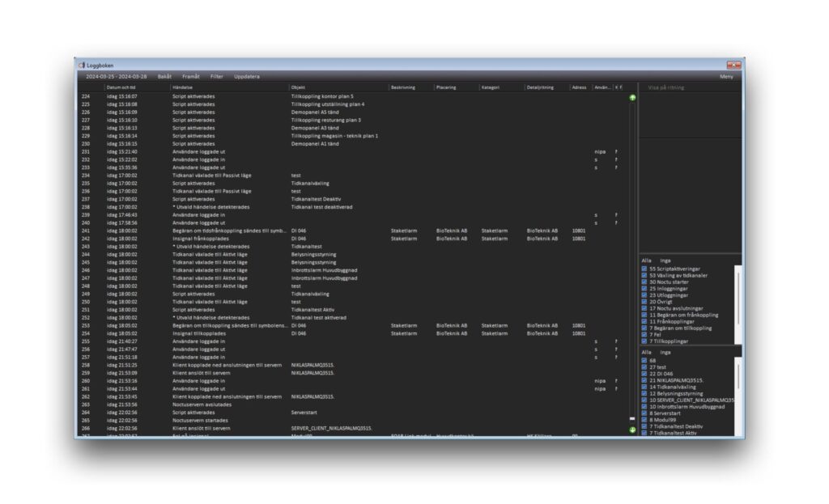Select Inga in the event type filter
The width and height of the screenshot is (829, 504).
coord(665,260)
